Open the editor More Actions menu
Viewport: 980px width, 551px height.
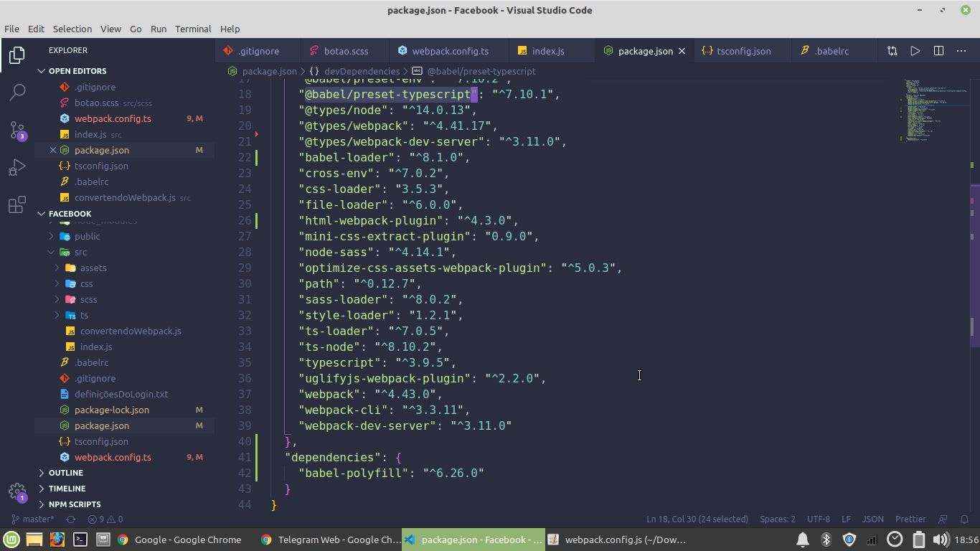tap(961, 51)
